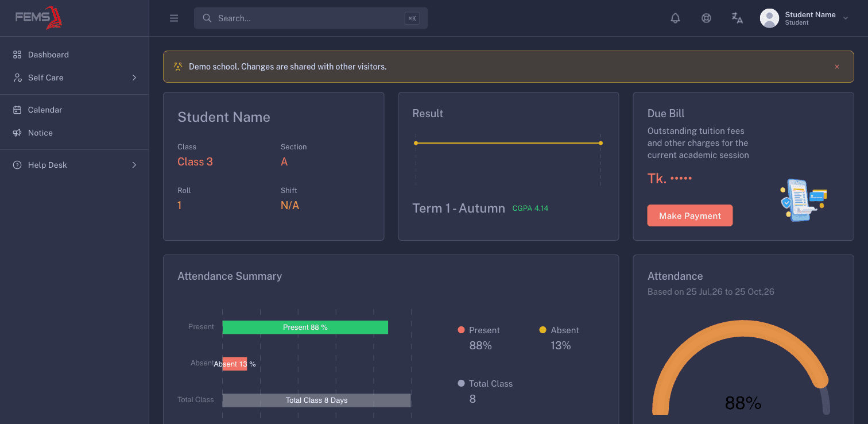Click the Self Care person icon
Viewport: 868px width, 424px height.
[x=17, y=78]
